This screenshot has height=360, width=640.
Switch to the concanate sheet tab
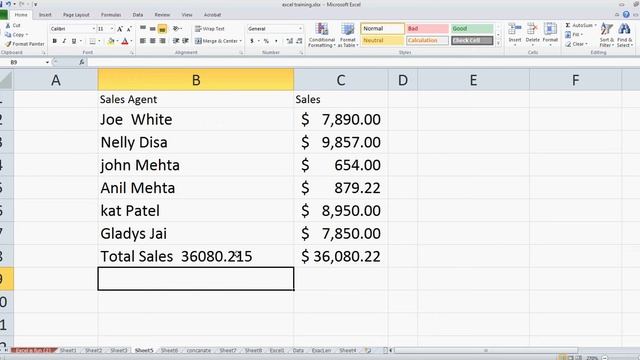click(199, 350)
